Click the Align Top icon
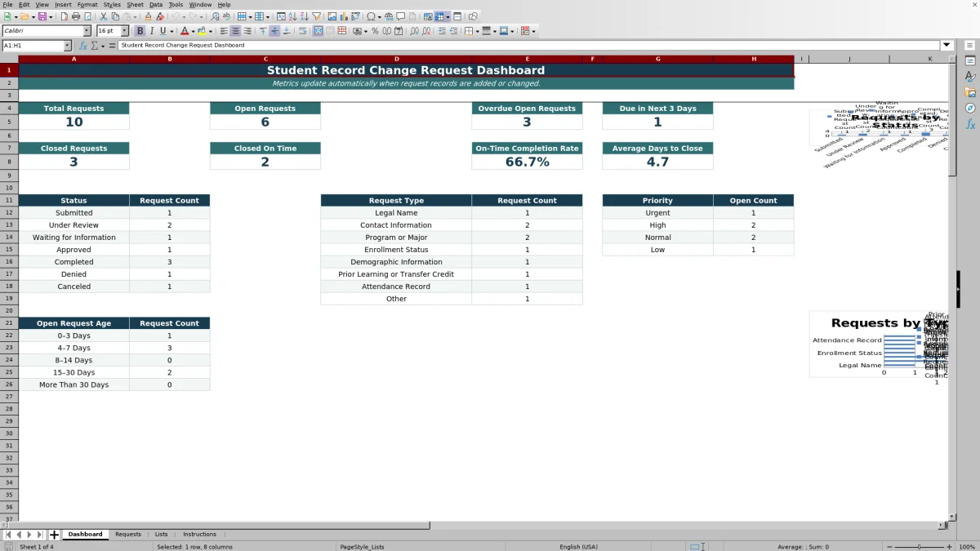Image resolution: width=980 pixels, height=551 pixels. tap(263, 31)
